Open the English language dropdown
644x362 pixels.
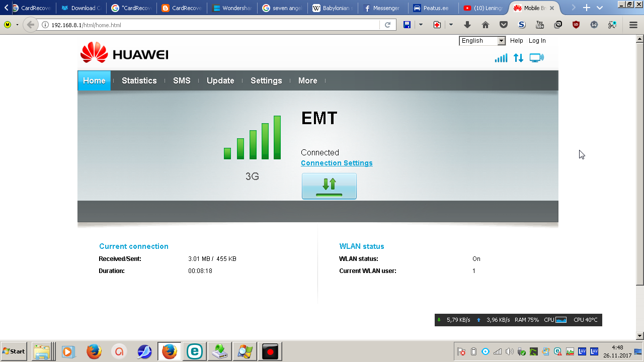pyautogui.click(x=482, y=41)
